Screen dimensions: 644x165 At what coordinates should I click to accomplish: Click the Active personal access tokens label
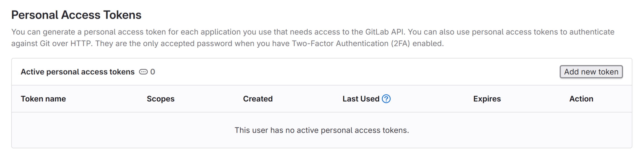78,72
